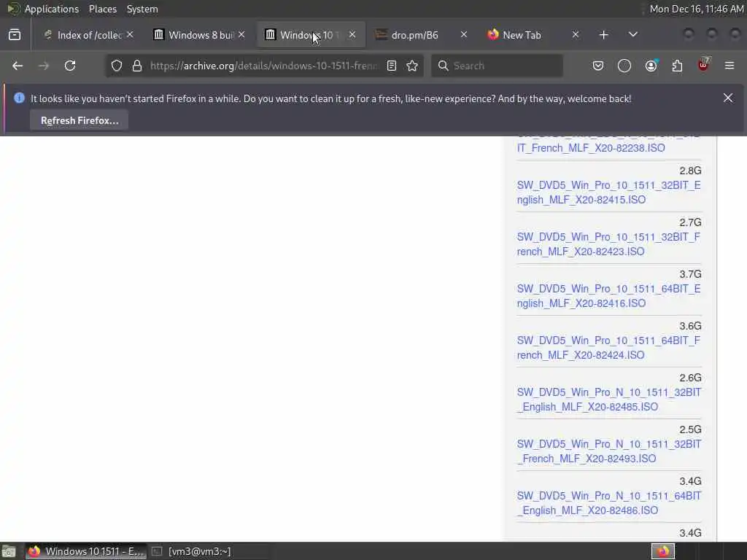The width and height of the screenshot is (747, 560).
Task: Show site security padlock info
Action: click(137, 66)
